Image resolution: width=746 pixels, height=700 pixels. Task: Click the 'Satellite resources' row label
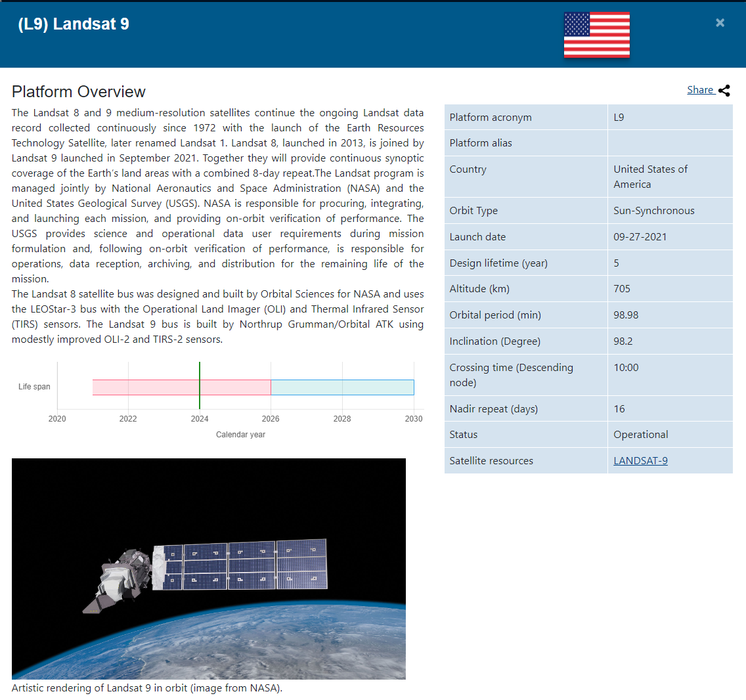click(x=491, y=460)
